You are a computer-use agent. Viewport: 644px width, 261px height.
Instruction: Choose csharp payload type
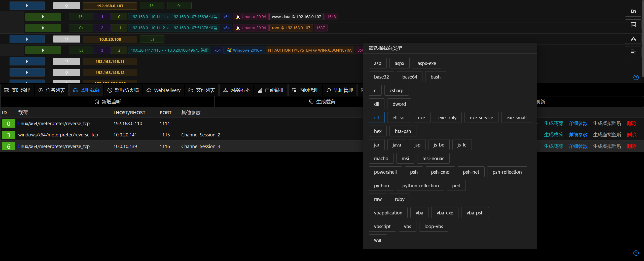click(x=397, y=90)
